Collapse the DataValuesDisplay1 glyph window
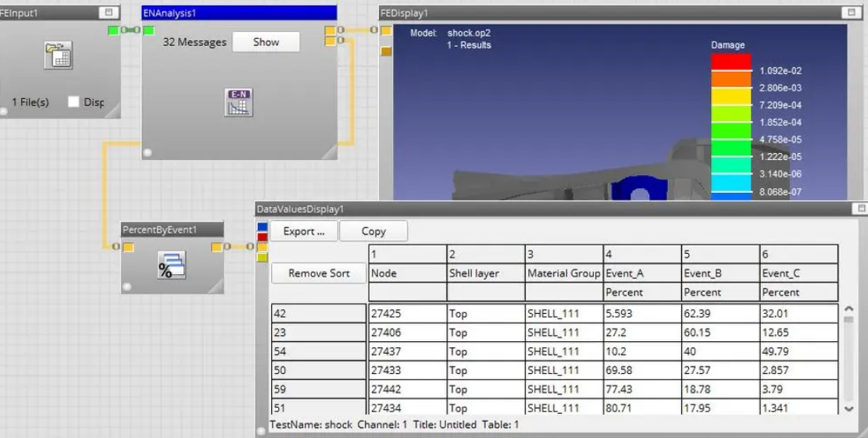This screenshot has height=438, width=868. (862, 208)
